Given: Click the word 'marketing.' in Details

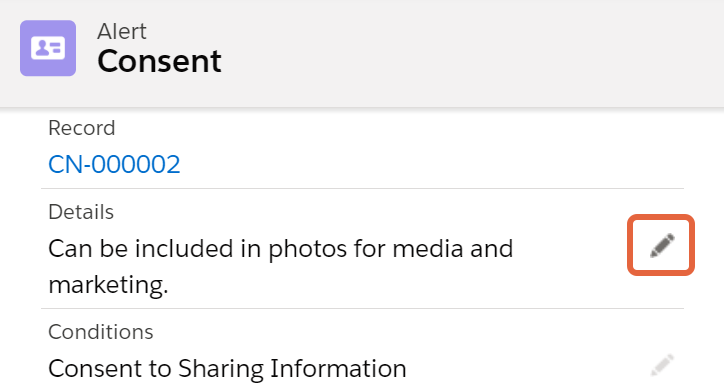Looking at the screenshot, I should pyautogui.click(x=108, y=284).
